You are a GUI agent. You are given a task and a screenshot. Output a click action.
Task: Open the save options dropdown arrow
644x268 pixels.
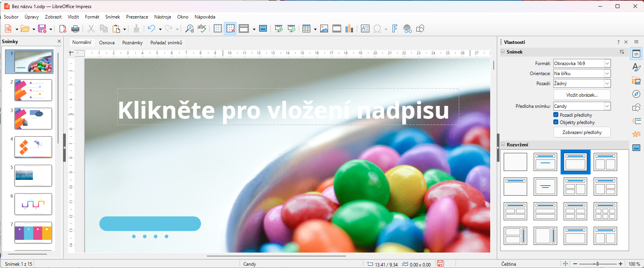point(50,29)
